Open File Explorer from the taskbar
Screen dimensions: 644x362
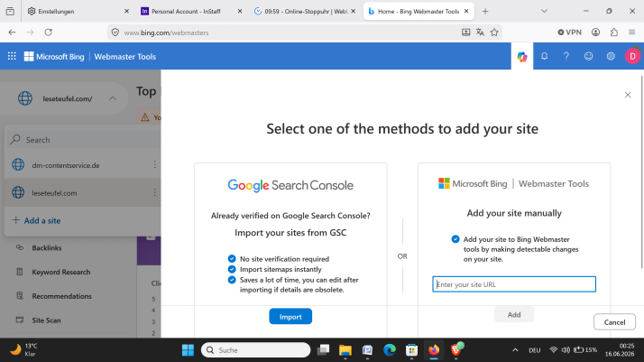point(345,350)
